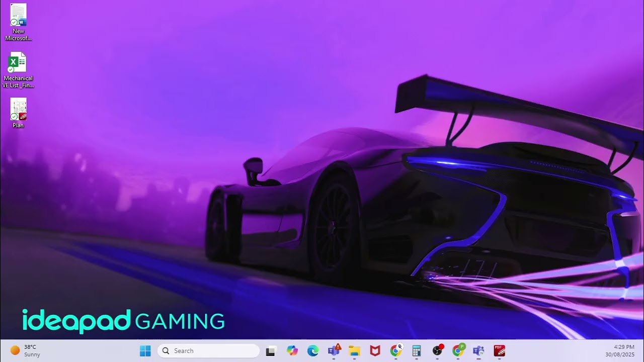Open Microsoft Edge browser
644x362 pixels.
(313, 351)
